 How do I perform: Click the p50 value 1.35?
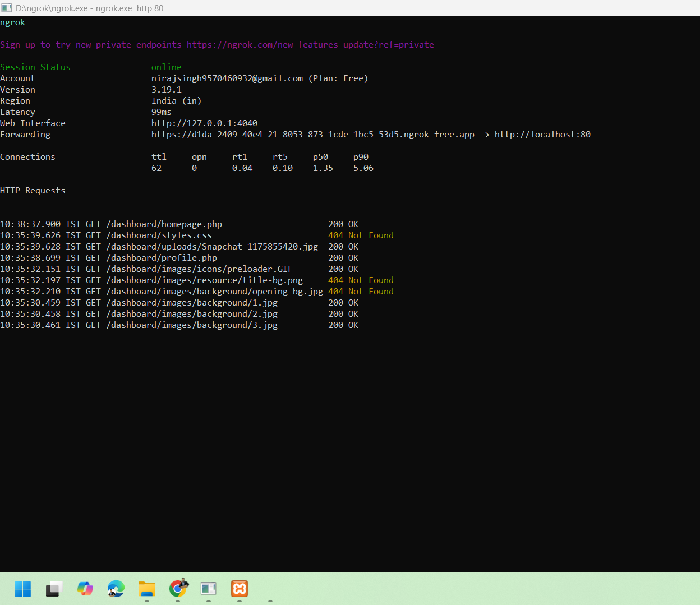(x=323, y=168)
